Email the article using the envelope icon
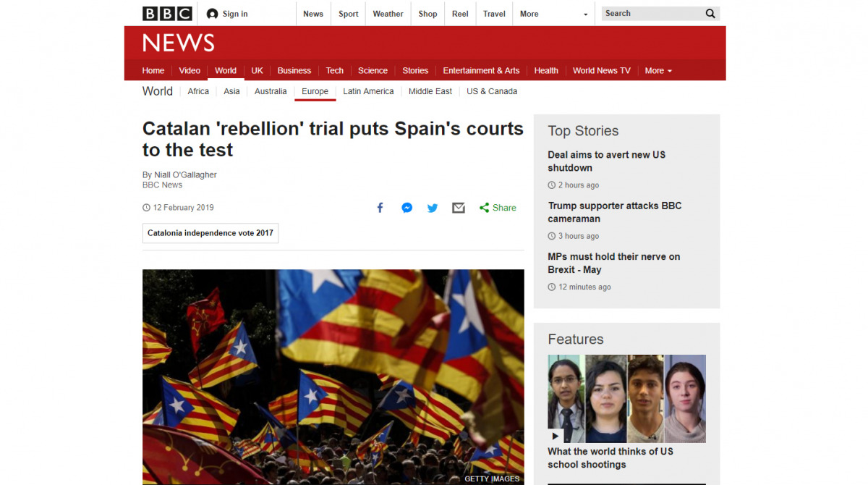 [459, 208]
